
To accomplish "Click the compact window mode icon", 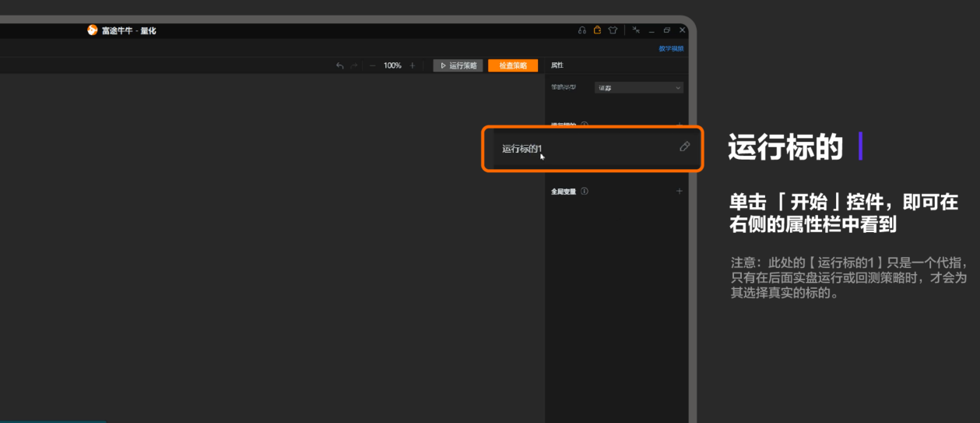I will (636, 30).
